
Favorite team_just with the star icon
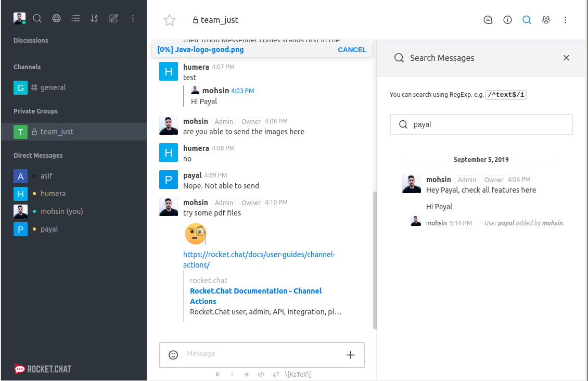point(170,20)
